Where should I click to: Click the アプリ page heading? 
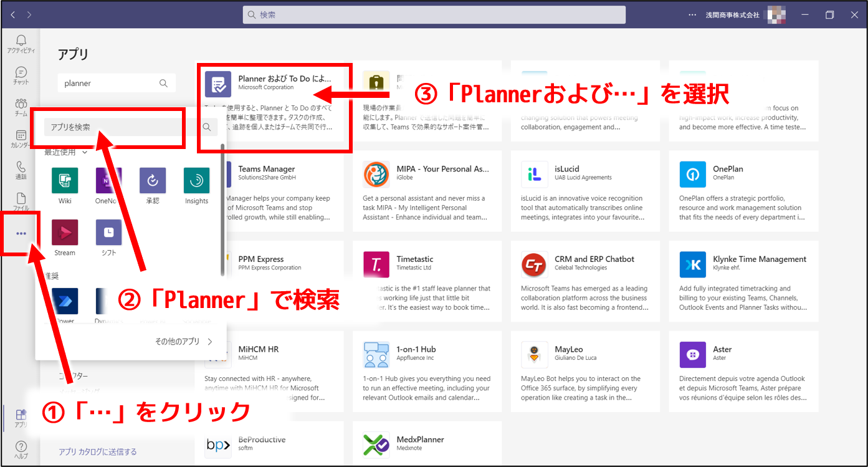point(74,54)
